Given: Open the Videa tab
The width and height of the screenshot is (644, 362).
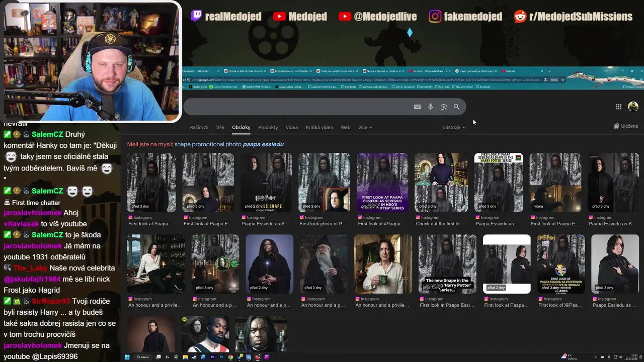Looking at the screenshot, I should point(292,127).
